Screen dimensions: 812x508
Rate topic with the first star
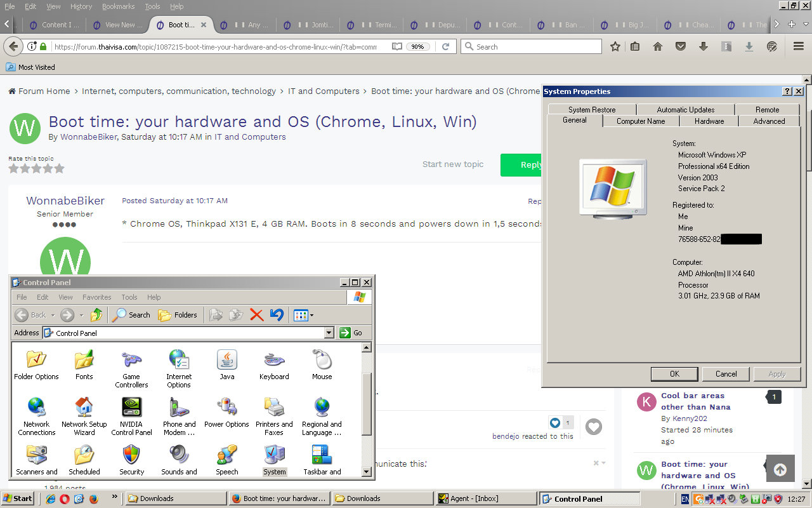click(x=13, y=168)
